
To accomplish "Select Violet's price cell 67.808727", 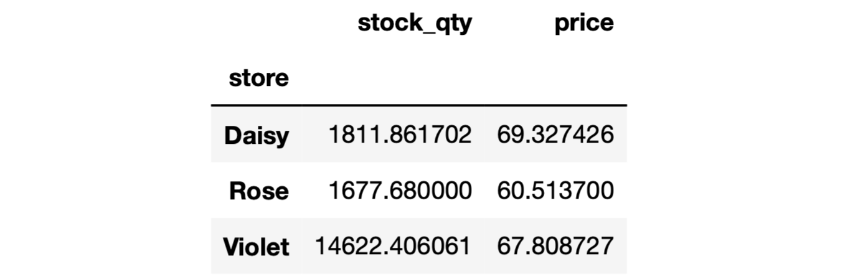I will [x=555, y=246].
